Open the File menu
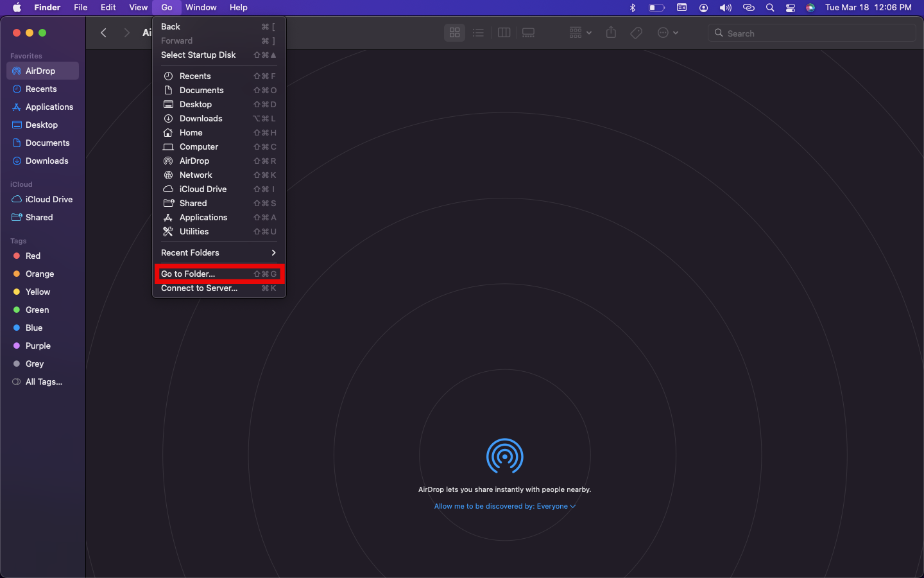 tap(80, 7)
